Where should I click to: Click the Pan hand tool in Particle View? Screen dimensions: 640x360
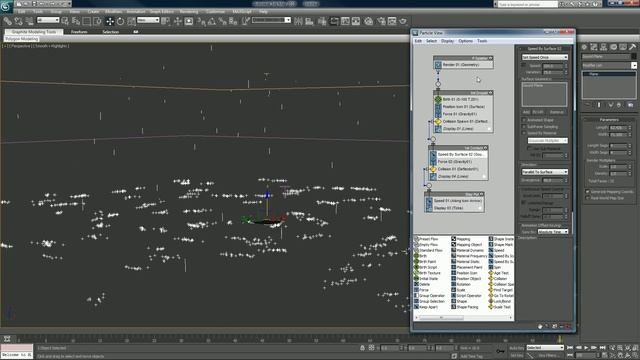(540, 326)
